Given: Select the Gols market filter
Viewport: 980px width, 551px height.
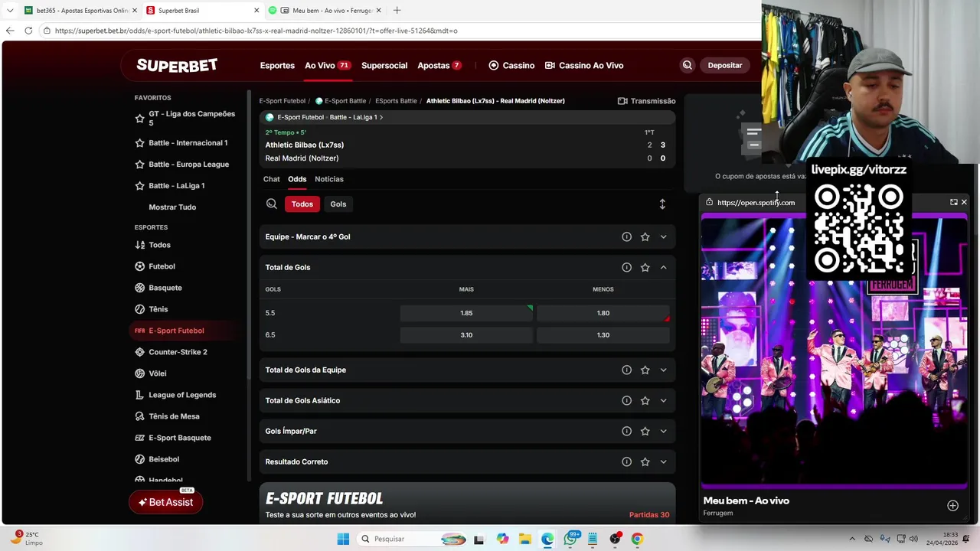Looking at the screenshot, I should pos(338,204).
